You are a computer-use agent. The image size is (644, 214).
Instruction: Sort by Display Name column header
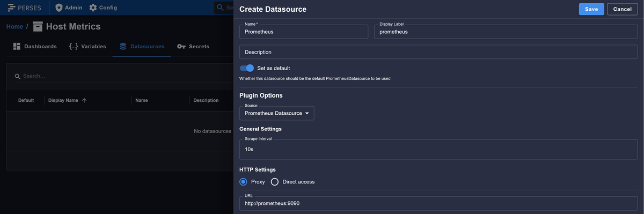point(63,100)
